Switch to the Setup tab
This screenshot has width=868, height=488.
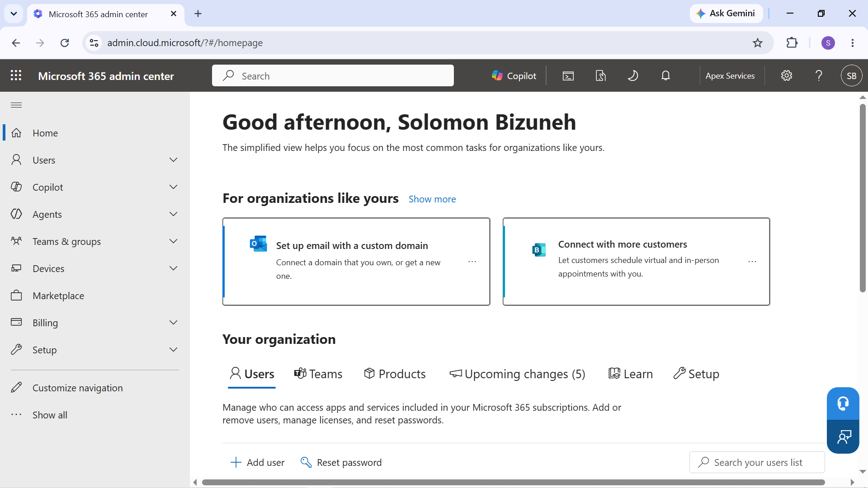tap(696, 374)
